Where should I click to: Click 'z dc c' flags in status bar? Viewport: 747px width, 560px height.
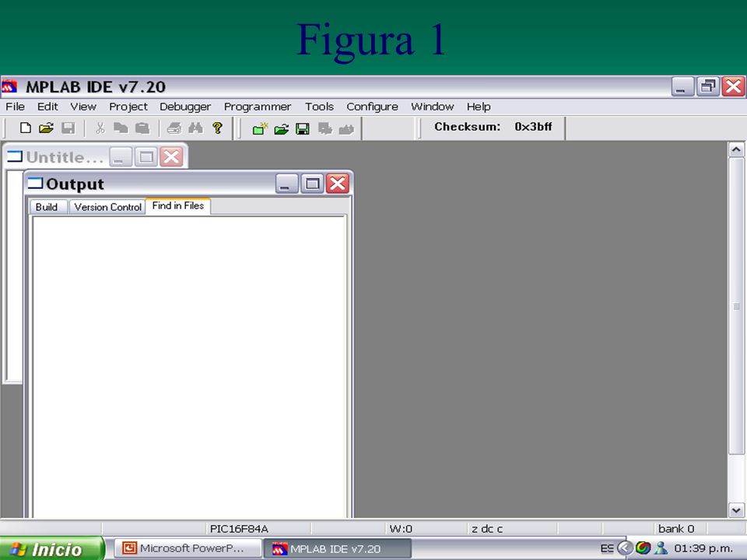tap(487, 529)
